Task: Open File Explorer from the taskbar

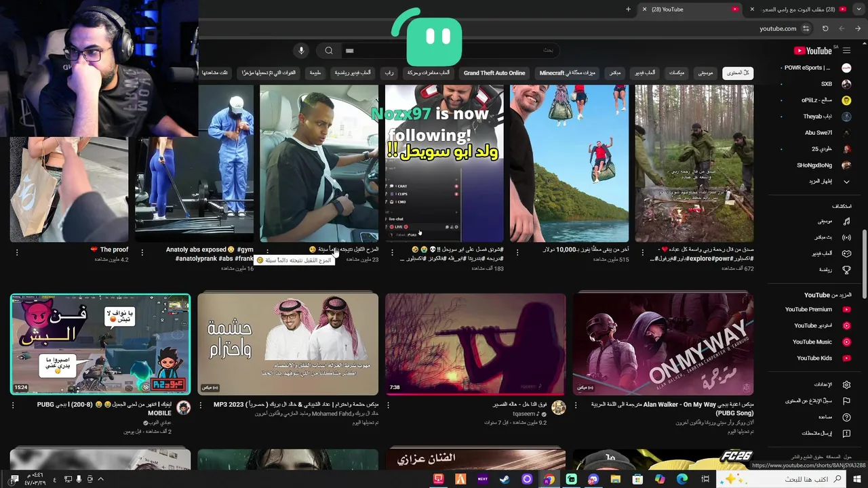Action: tap(616, 479)
